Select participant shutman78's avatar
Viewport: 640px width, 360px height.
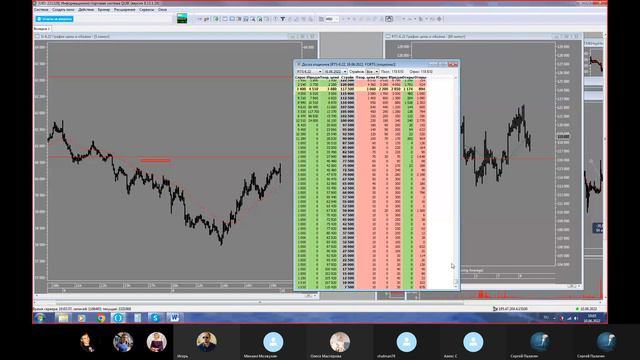pos(407,342)
